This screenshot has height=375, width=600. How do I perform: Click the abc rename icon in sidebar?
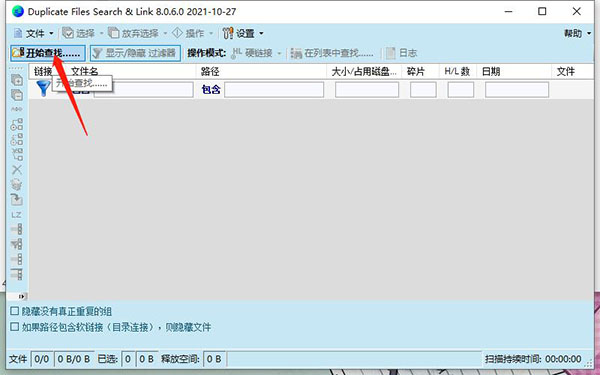click(x=16, y=109)
